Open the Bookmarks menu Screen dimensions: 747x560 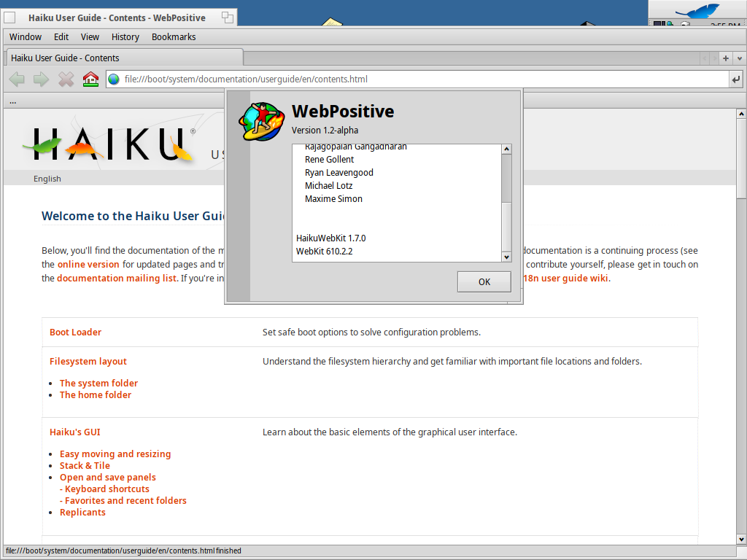[174, 36]
